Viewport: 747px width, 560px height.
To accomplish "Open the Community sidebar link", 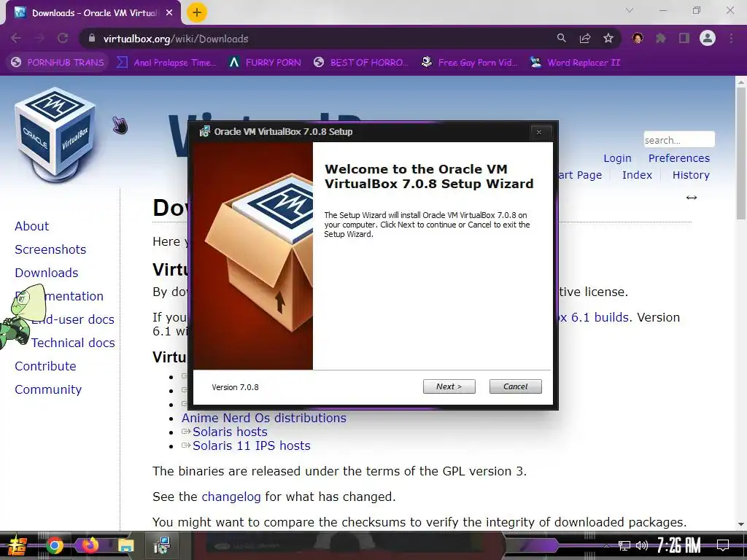I will click(48, 389).
